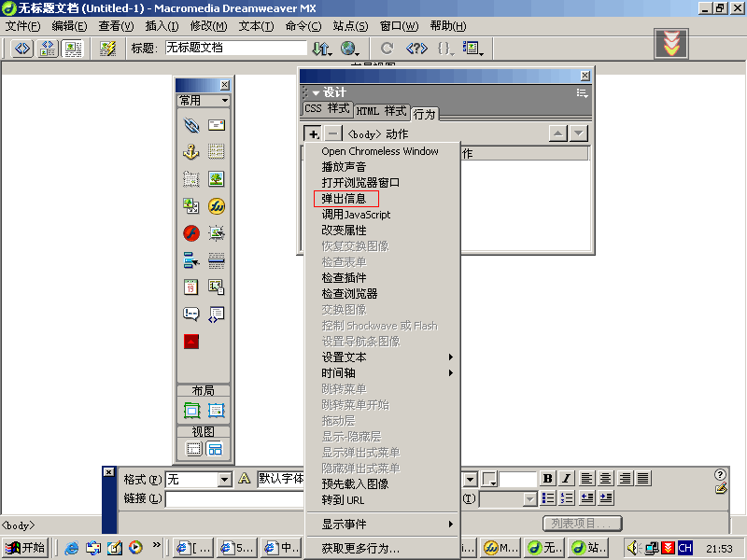The width and height of the screenshot is (747, 560).
Task: Click the Email Link icon
Action: 217,125
